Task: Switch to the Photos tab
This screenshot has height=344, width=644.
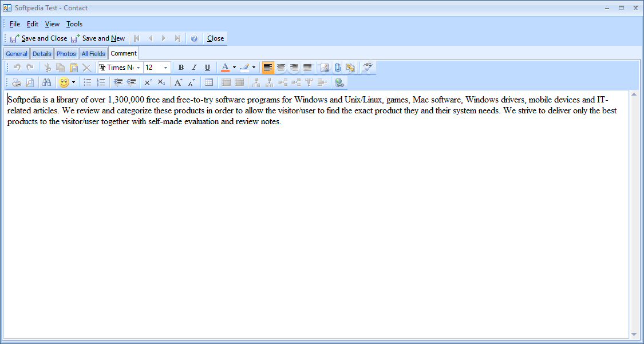Action: coord(66,54)
